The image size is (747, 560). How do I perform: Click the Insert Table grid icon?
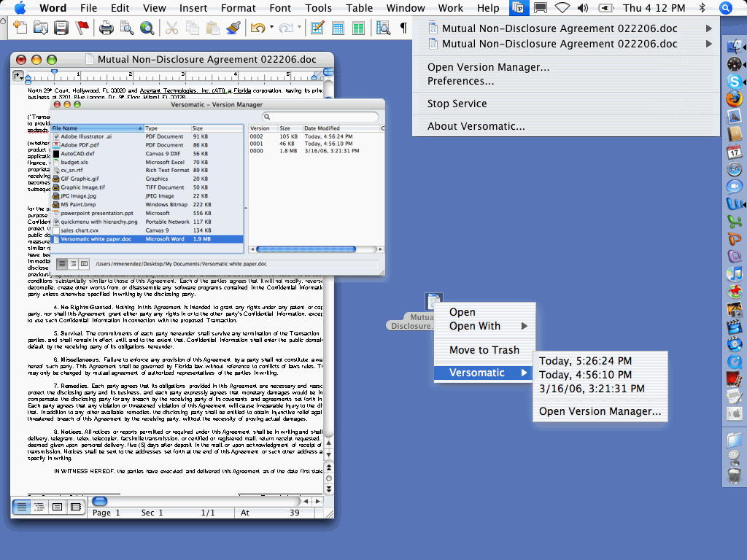(x=338, y=28)
